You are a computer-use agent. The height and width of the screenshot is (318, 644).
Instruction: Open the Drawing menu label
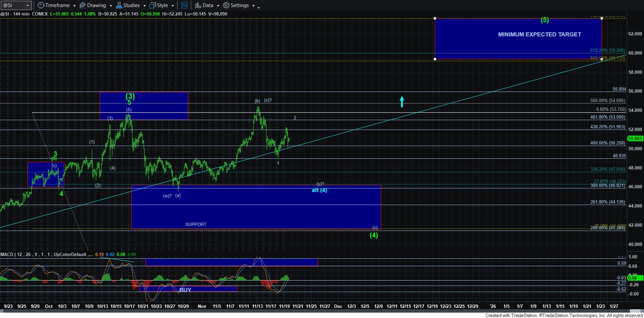click(x=96, y=5)
